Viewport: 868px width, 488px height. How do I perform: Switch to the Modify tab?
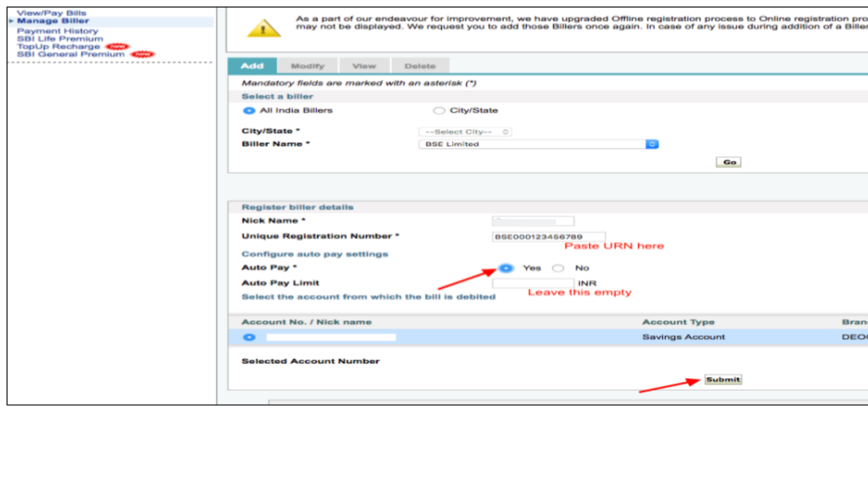click(x=308, y=66)
